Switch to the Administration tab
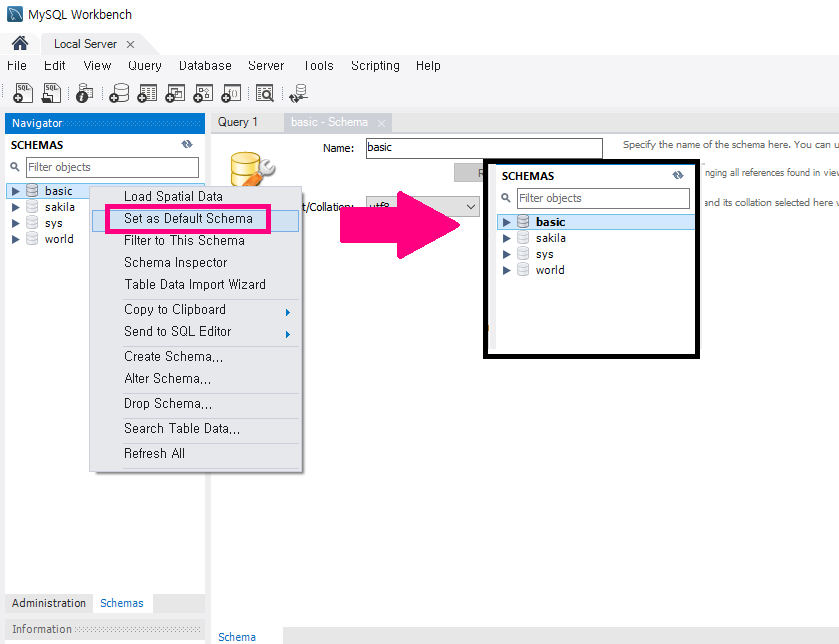Screen dimensions: 839x644 [49, 603]
